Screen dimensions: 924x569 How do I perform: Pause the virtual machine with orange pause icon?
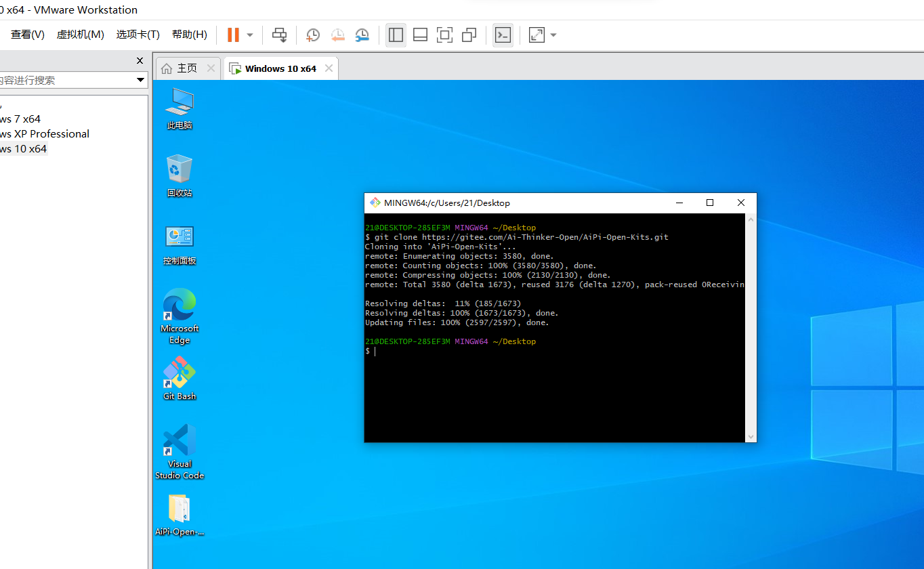pyautogui.click(x=233, y=35)
